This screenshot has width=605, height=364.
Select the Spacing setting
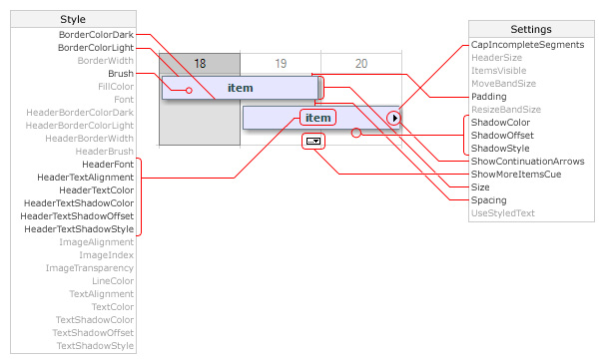489,200
